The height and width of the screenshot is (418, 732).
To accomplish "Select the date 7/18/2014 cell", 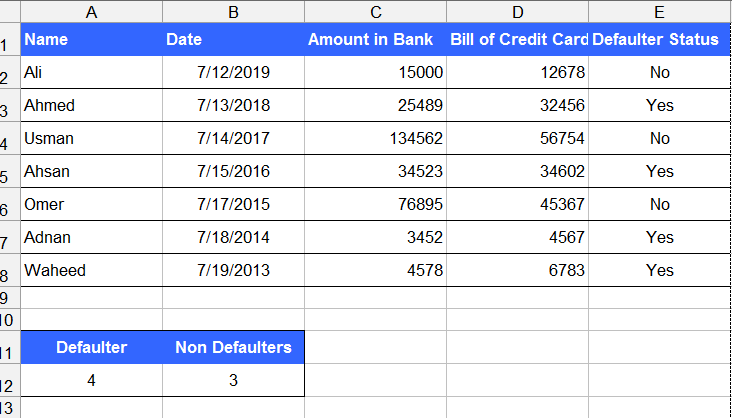I will 233,237.
